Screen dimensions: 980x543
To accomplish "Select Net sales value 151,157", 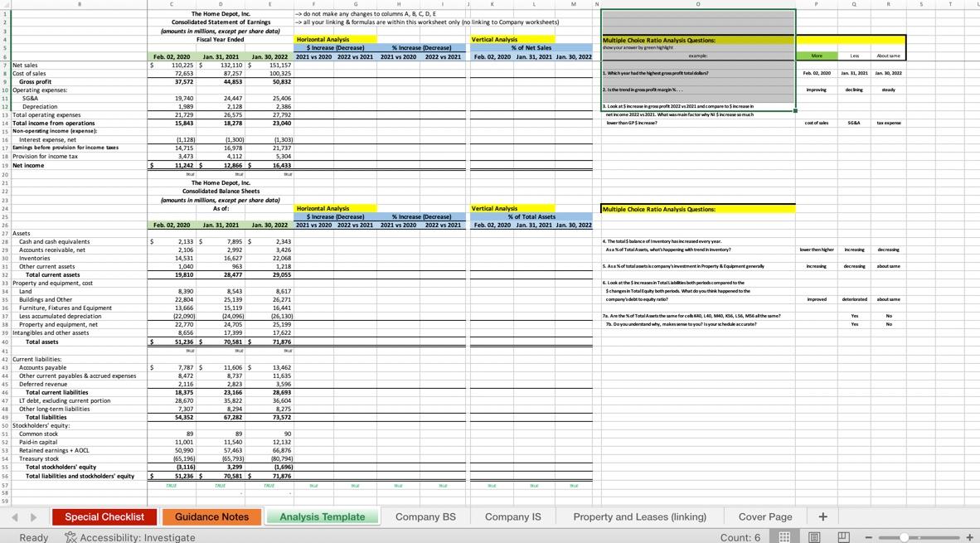I will [x=269, y=65].
